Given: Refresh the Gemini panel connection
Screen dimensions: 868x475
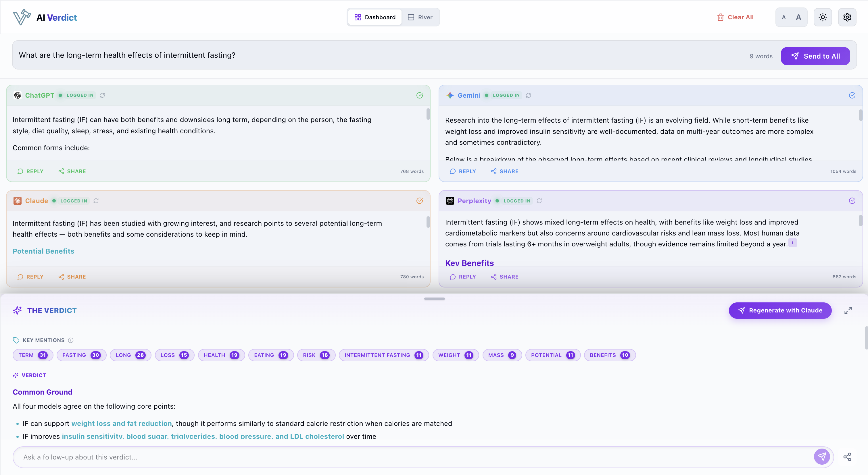Looking at the screenshot, I should [x=528, y=95].
